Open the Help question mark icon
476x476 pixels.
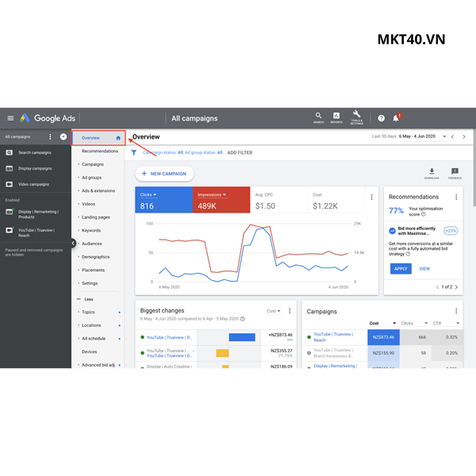382,118
